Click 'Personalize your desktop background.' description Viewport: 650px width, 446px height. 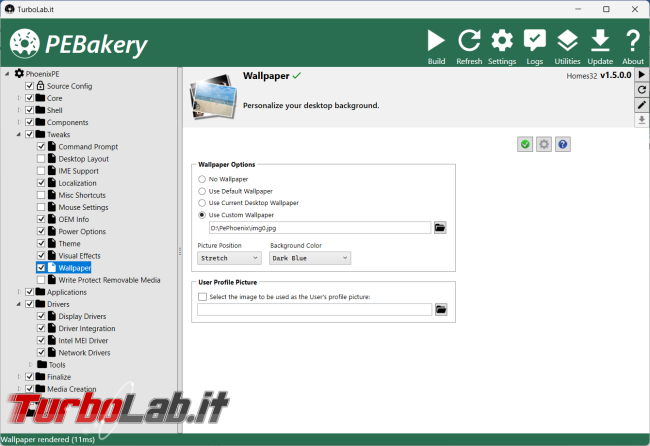point(311,105)
